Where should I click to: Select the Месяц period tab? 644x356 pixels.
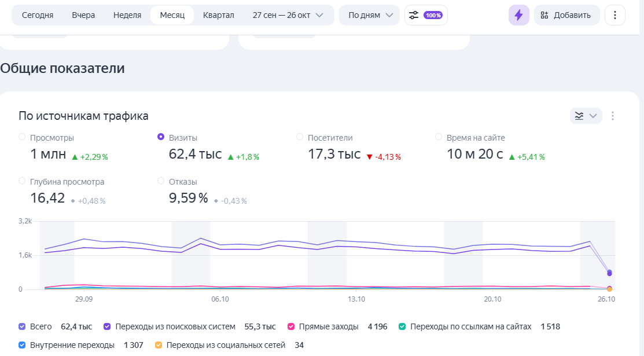point(172,15)
